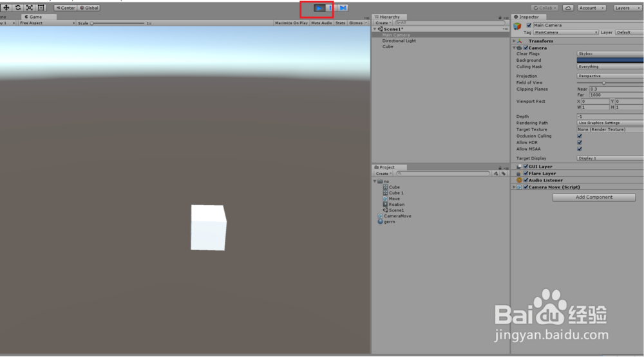Click the Pause button in the toolbar
644x357 pixels.
[330, 8]
